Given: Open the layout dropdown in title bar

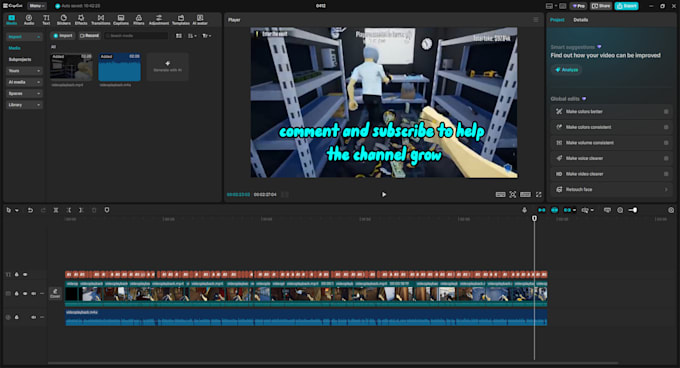Looking at the screenshot, I should click(551, 6).
